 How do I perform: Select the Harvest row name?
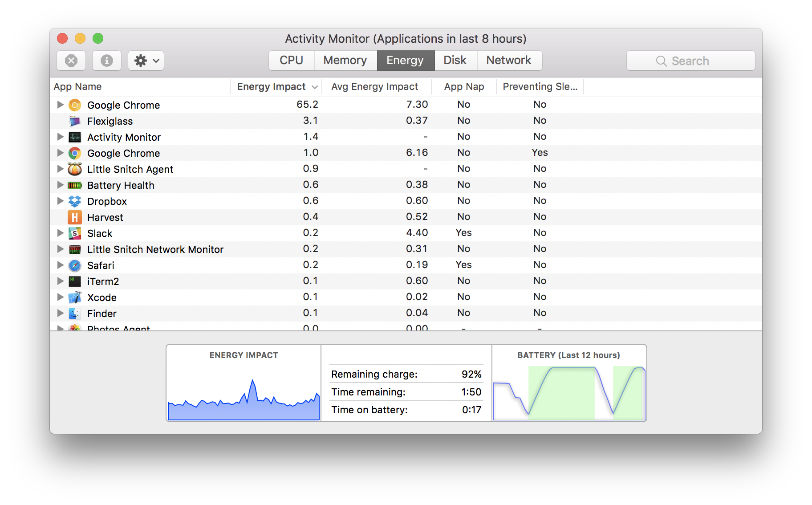tap(105, 217)
